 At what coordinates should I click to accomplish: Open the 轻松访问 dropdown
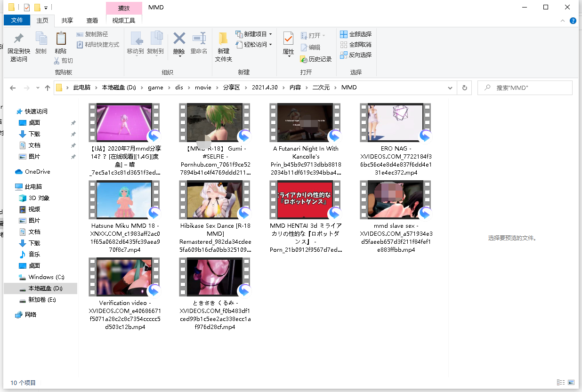click(254, 44)
